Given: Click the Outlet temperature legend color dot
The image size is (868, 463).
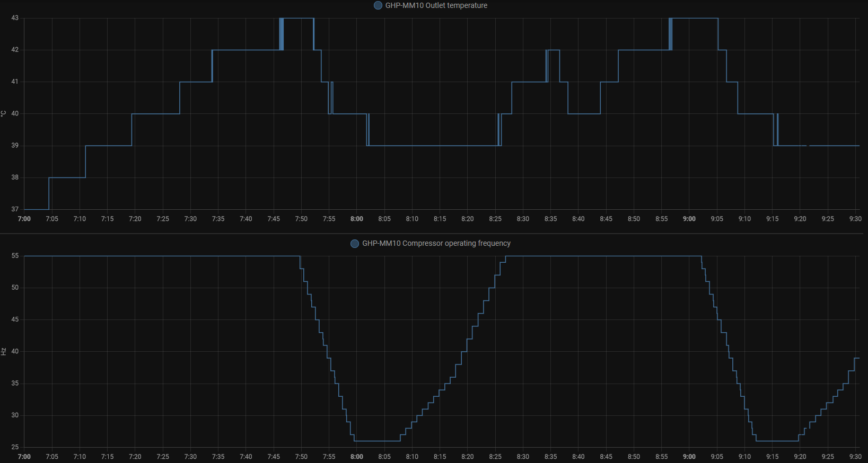Looking at the screenshot, I should 378,5.
